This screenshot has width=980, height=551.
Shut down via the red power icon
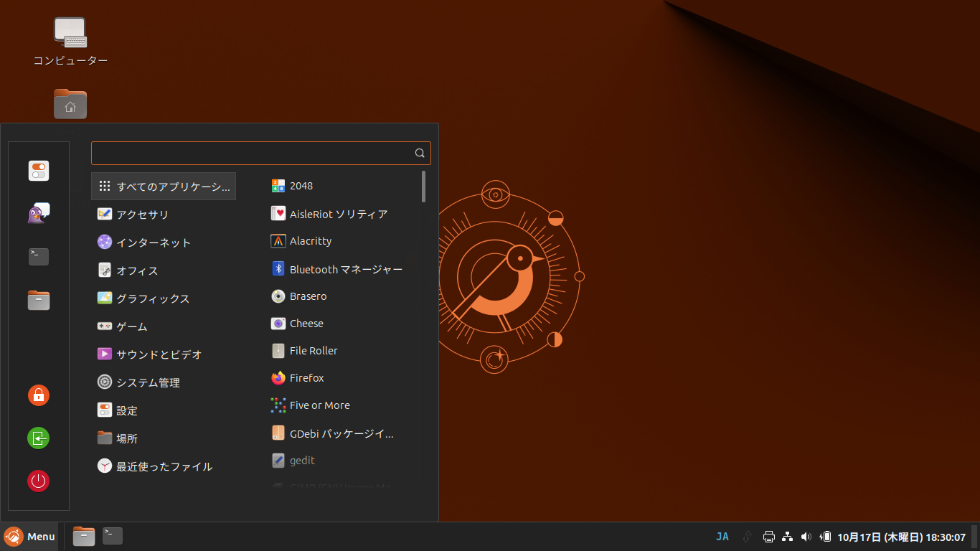click(38, 481)
